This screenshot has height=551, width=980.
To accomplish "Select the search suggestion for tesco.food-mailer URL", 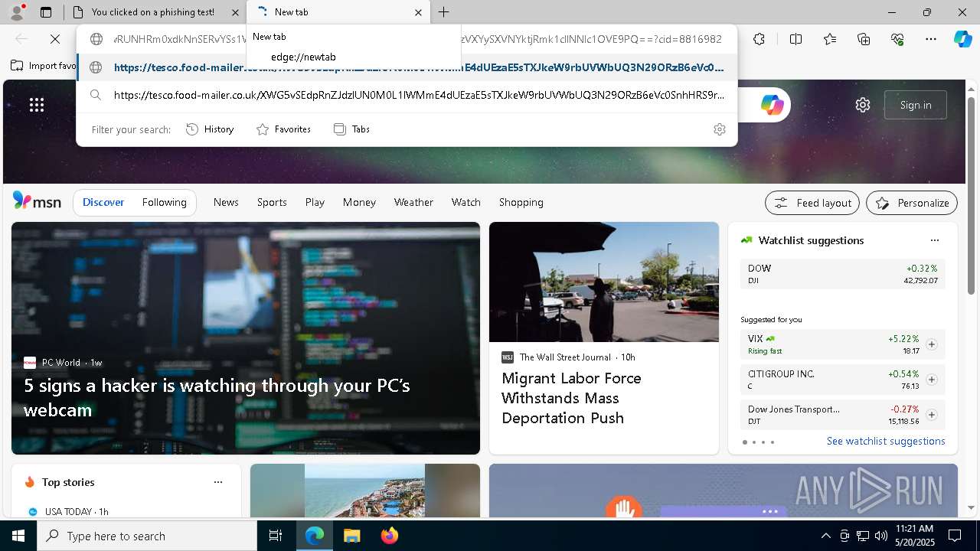I will 407,95.
